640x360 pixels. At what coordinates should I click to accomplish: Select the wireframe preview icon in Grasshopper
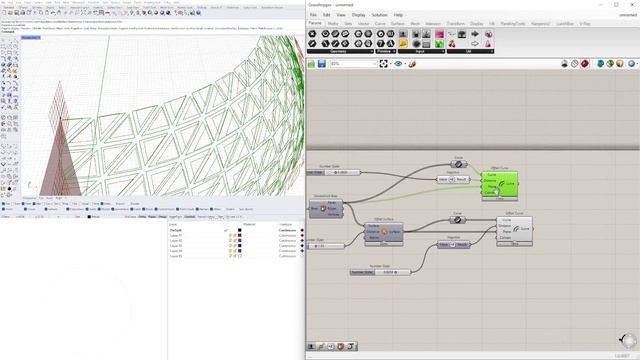coord(575,64)
